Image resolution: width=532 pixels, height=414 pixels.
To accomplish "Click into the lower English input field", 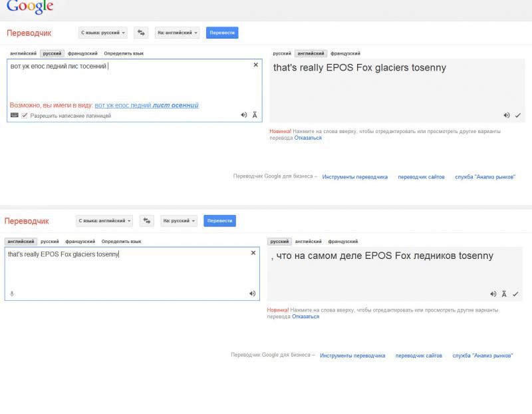I will click(126, 273).
